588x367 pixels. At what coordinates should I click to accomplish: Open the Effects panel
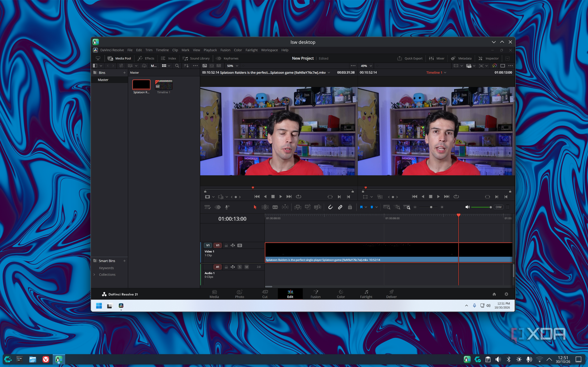tap(146, 58)
